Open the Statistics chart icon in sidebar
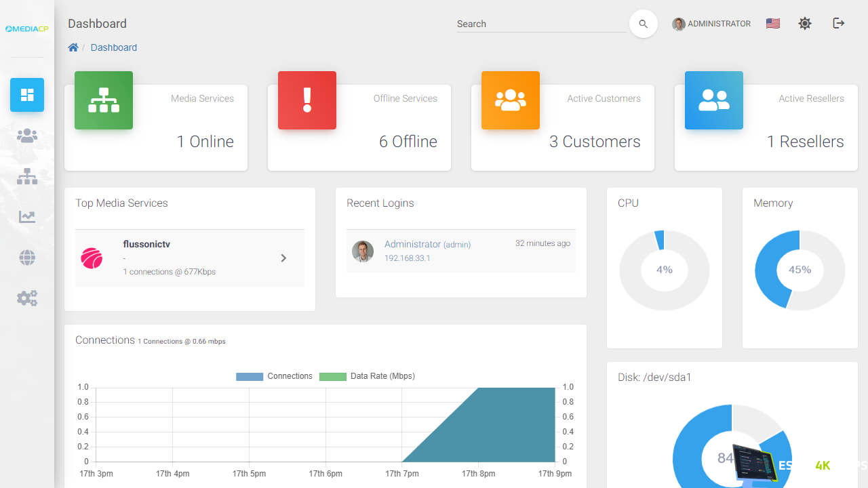The height and width of the screenshot is (488, 868). click(x=27, y=217)
